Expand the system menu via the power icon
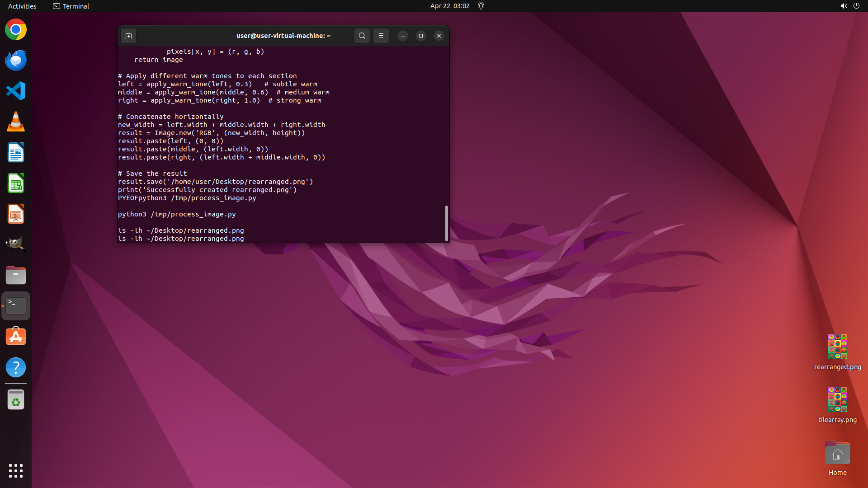The image size is (868, 488). pyautogui.click(x=856, y=6)
